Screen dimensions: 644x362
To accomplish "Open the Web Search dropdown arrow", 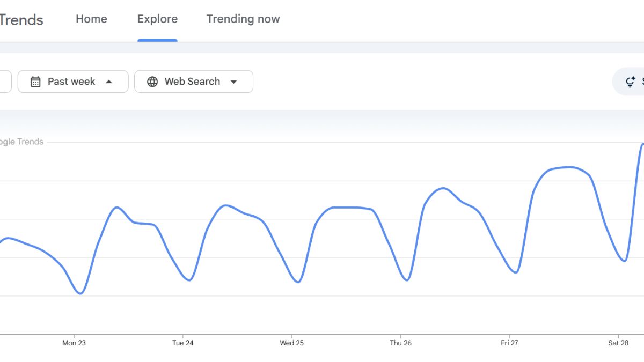I will point(234,82).
